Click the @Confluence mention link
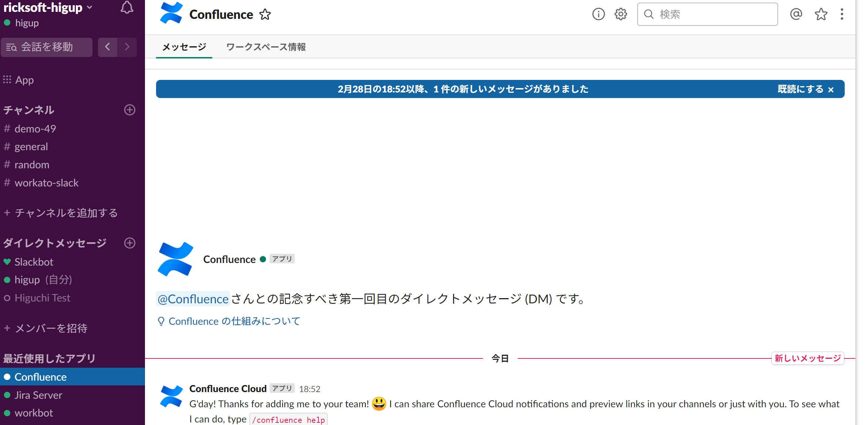This screenshot has width=868, height=425. (193, 299)
